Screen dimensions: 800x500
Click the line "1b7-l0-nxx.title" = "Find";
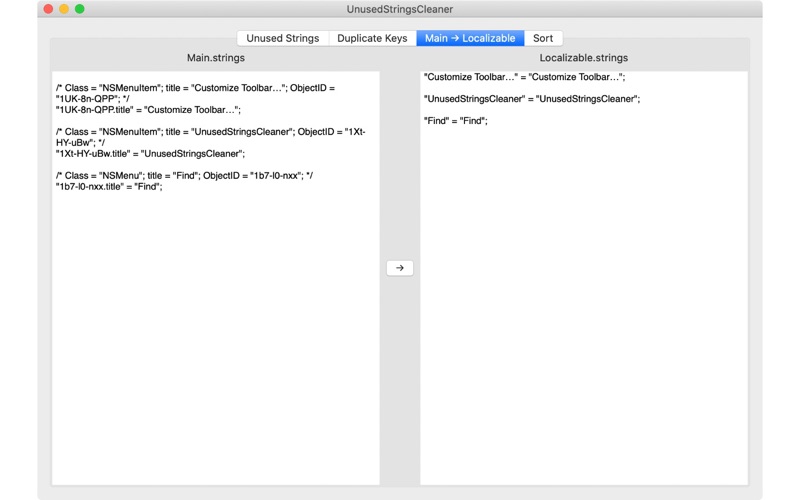pyautogui.click(x=109, y=187)
